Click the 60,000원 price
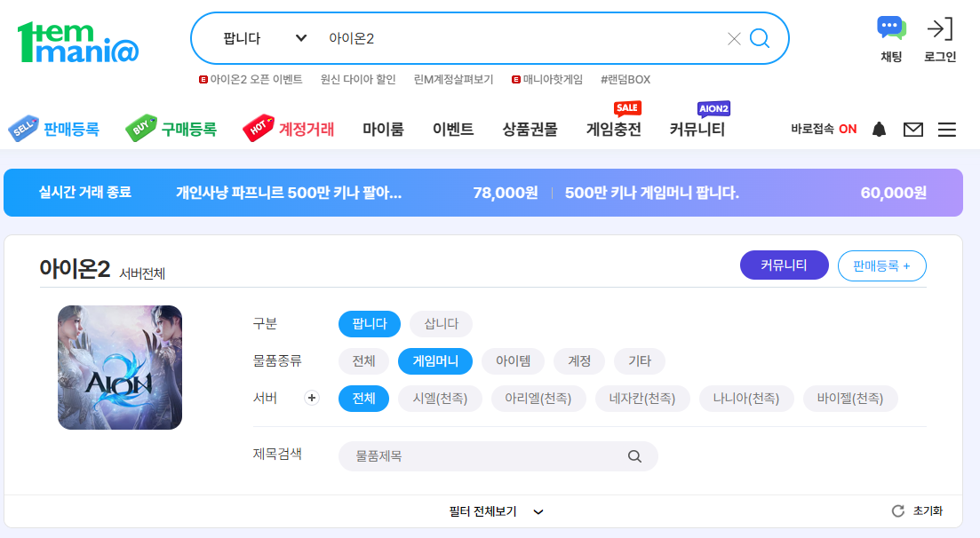Screen dimensions: 980x538 pyautogui.click(x=893, y=193)
